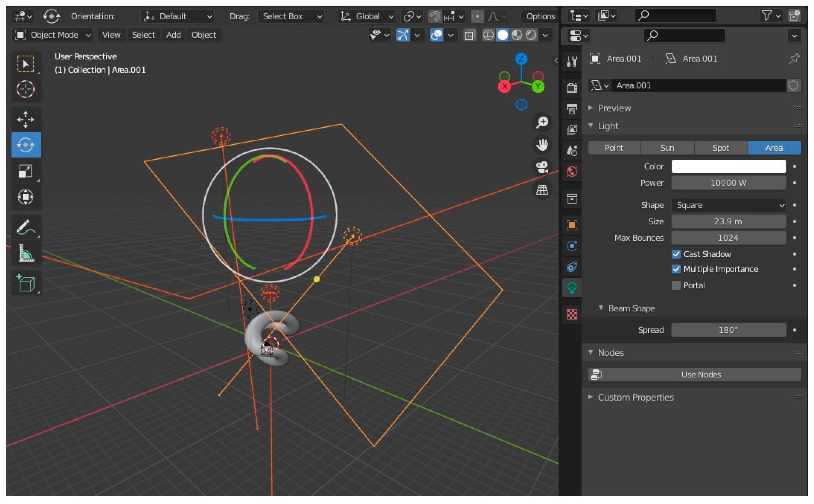Click the Add Cube tool icon

[26, 283]
